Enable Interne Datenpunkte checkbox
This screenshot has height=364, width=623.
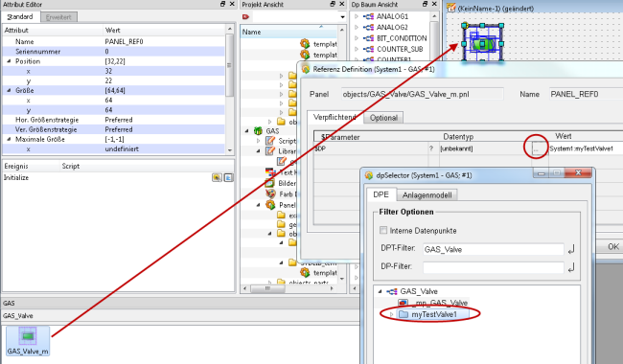coord(383,230)
